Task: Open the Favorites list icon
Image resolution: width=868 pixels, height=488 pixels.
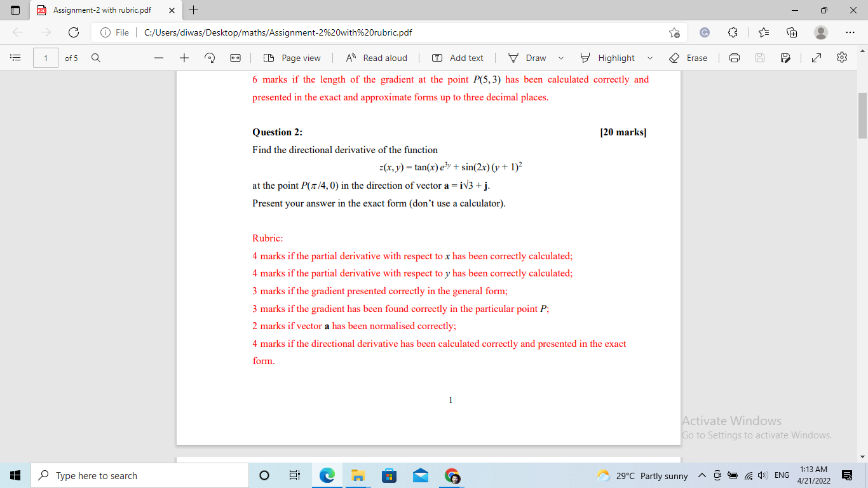Action: click(764, 32)
